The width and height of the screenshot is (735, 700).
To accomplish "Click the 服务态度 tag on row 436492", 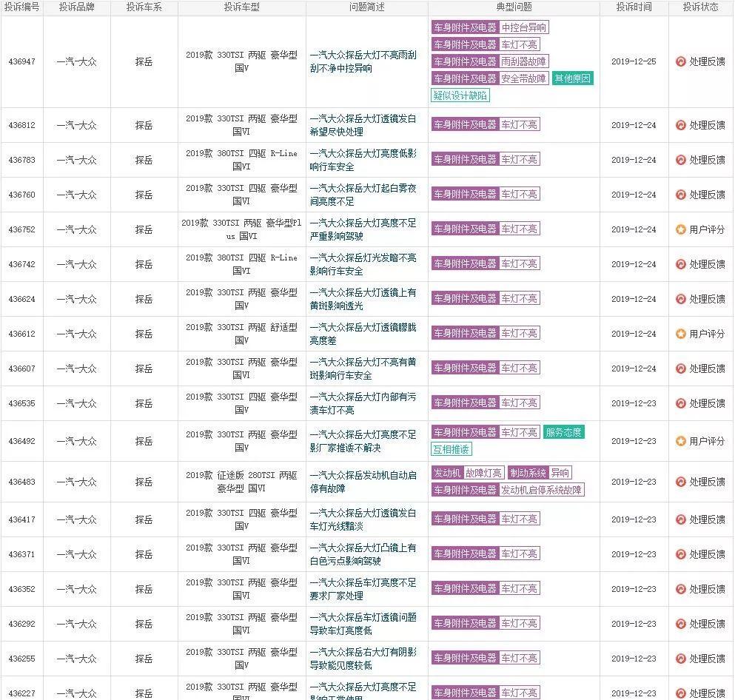I will pyautogui.click(x=565, y=431).
